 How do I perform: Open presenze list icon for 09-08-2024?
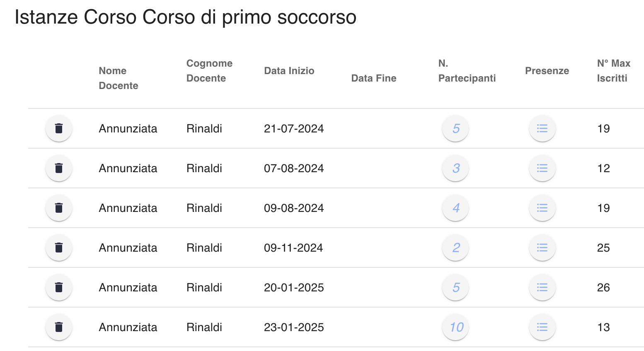click(542, 208)
